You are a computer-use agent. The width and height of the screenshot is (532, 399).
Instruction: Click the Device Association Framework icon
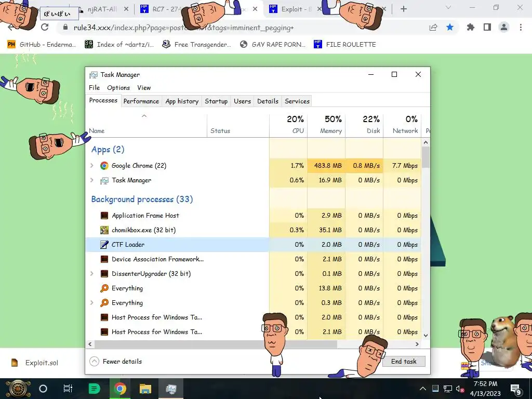click(x=104, y=259)
